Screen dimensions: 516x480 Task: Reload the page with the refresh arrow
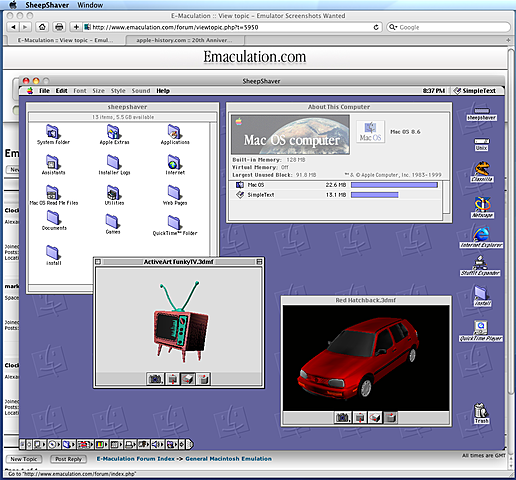tap(376, 27)
